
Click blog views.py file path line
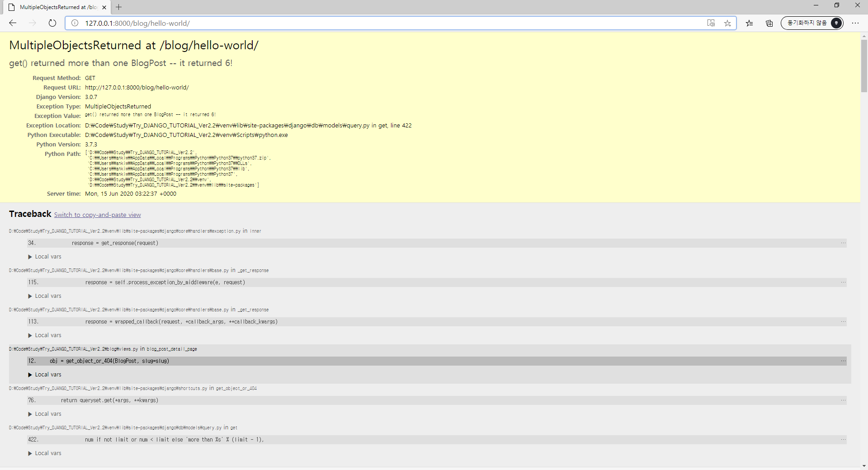[103, 349]
